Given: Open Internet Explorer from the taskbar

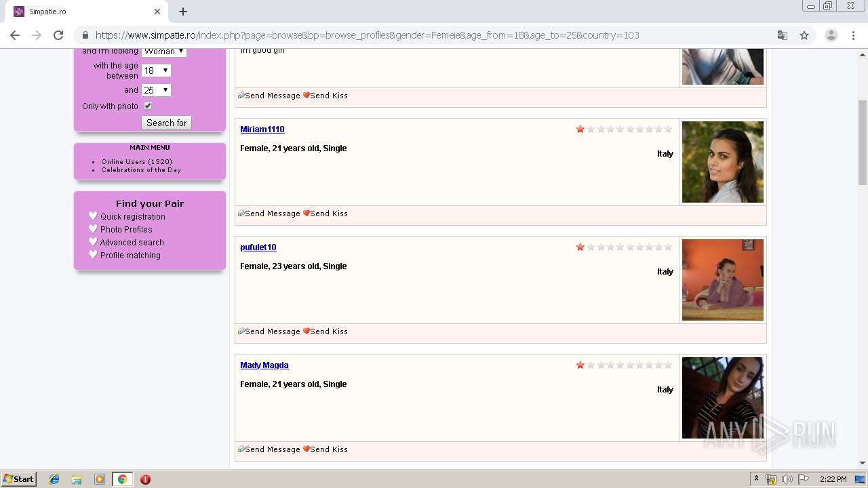Looking at the screenshot, I should (54, 479).
